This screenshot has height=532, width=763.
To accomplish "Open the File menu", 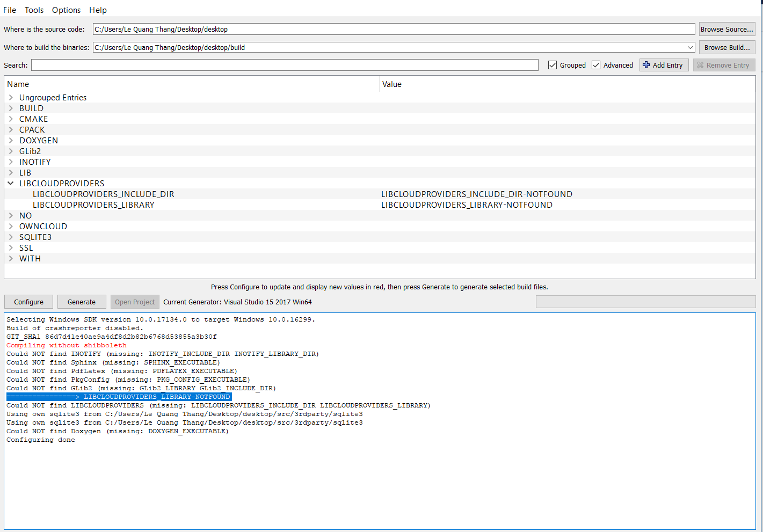I will [x=9, y=10].
